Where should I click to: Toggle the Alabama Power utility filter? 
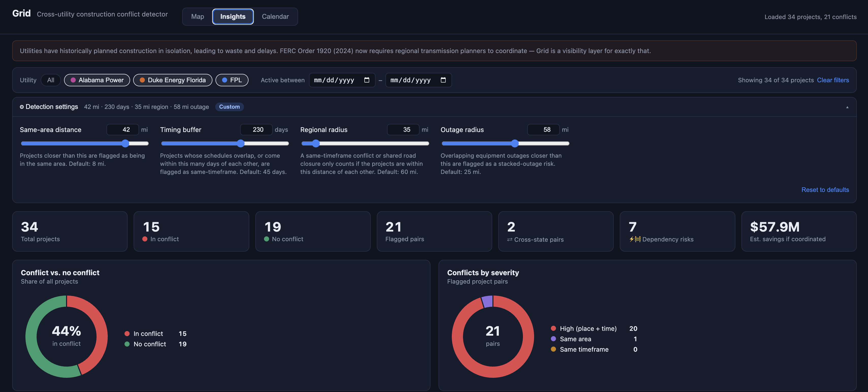tap(97, 80)
